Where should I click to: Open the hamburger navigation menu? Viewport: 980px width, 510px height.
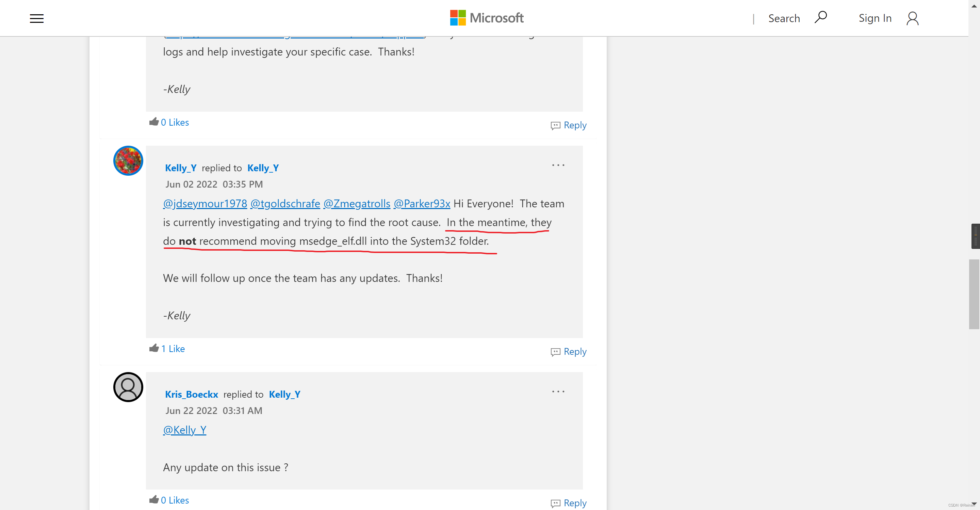[36, 18]
